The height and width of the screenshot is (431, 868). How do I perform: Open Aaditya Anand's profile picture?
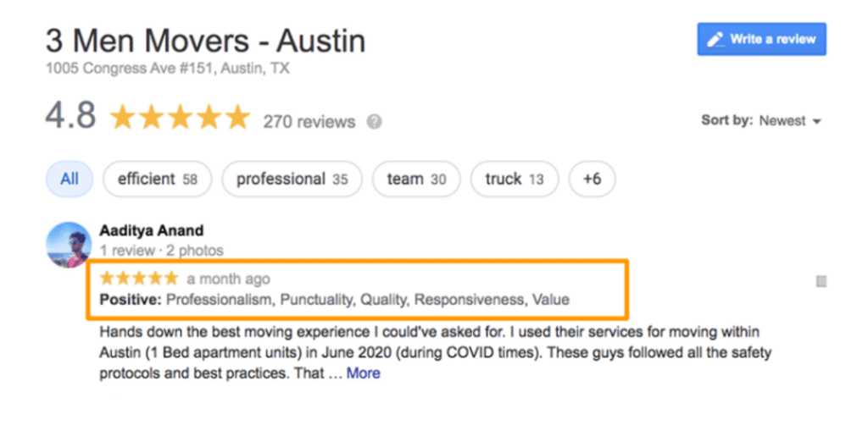pyautogui.click(x=68, y=245)
